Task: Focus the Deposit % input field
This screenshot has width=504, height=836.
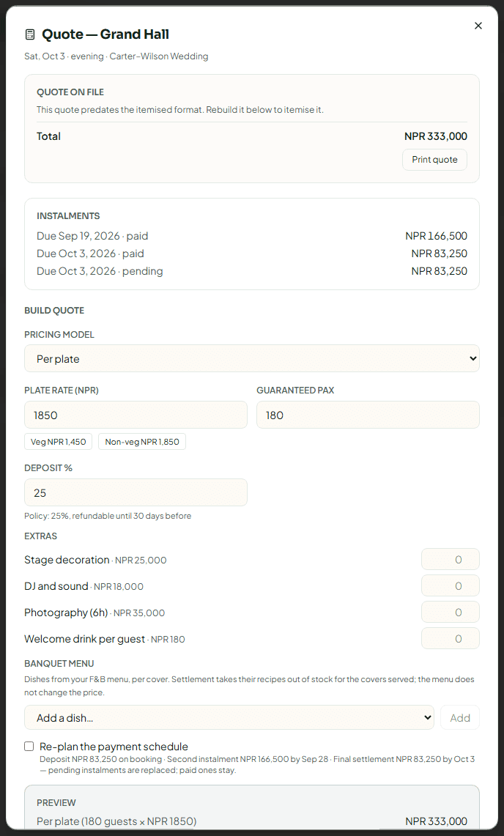Action: click(x=136, y=492)
